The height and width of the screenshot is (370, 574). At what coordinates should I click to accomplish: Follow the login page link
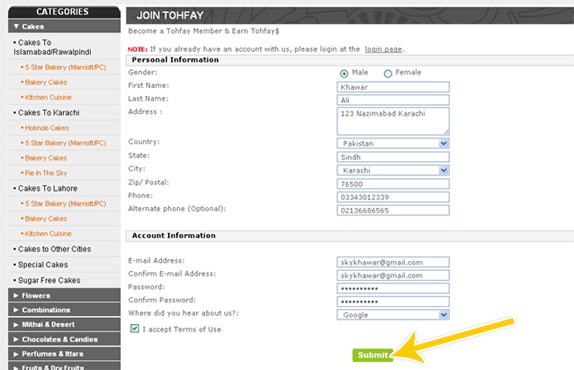point(383,49)
